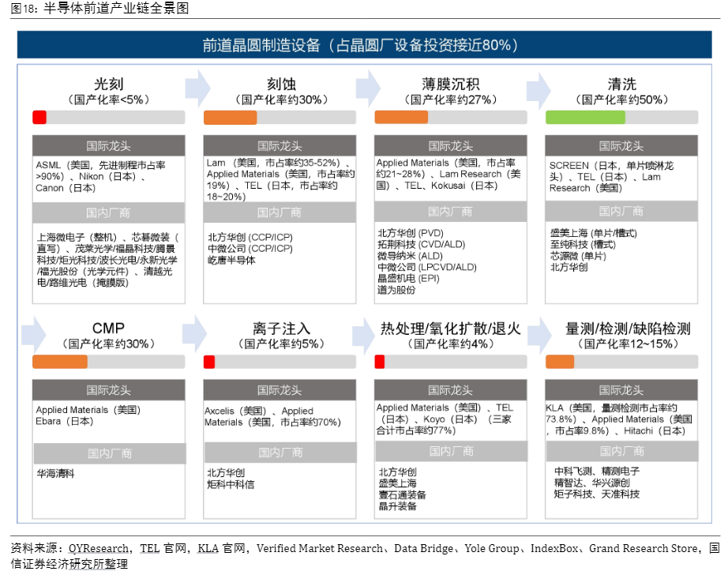Click the 国际龙头 header in the 刻蚀 column
This screenshot has height=575, width=728.
tap(280, 146)
